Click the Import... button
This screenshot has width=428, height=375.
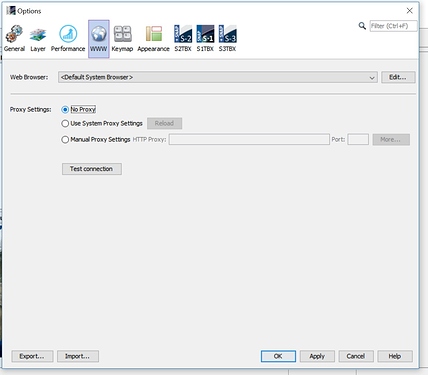point(78,356)
